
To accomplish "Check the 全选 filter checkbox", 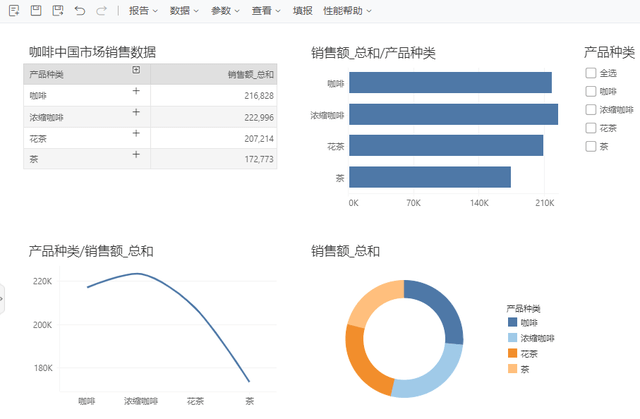I will coord(591,73).
